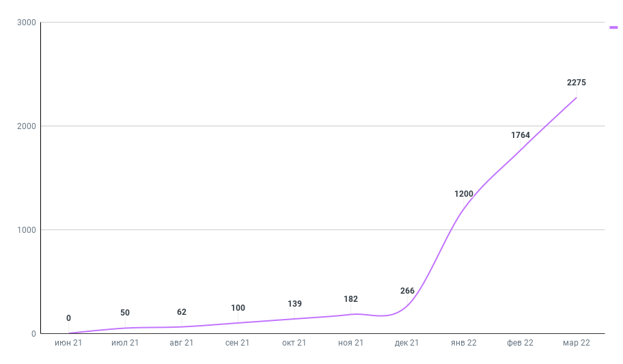Select the 1764 data label
Screen dimensions: 623x364
tap(520, 135)
